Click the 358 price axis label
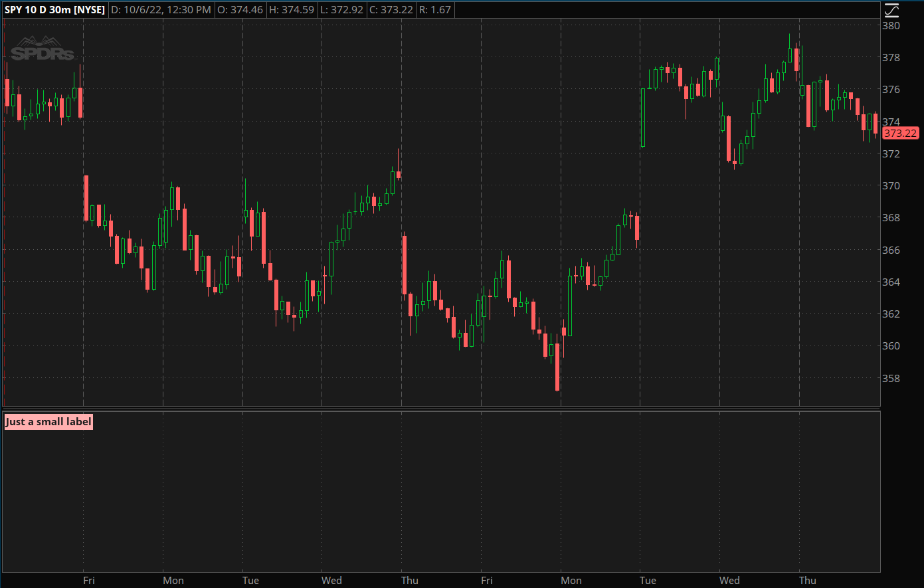Image resolution: width=924 pixels, height=588 pixels. tap(891, 378)
